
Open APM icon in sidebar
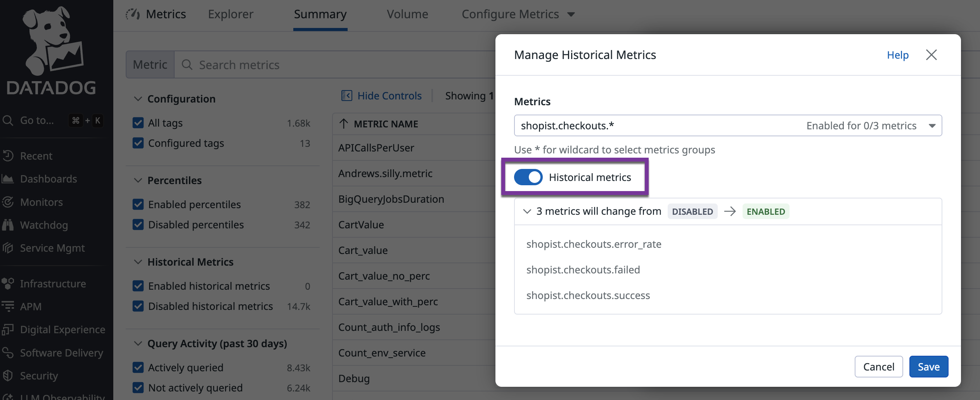click(8, 306)
